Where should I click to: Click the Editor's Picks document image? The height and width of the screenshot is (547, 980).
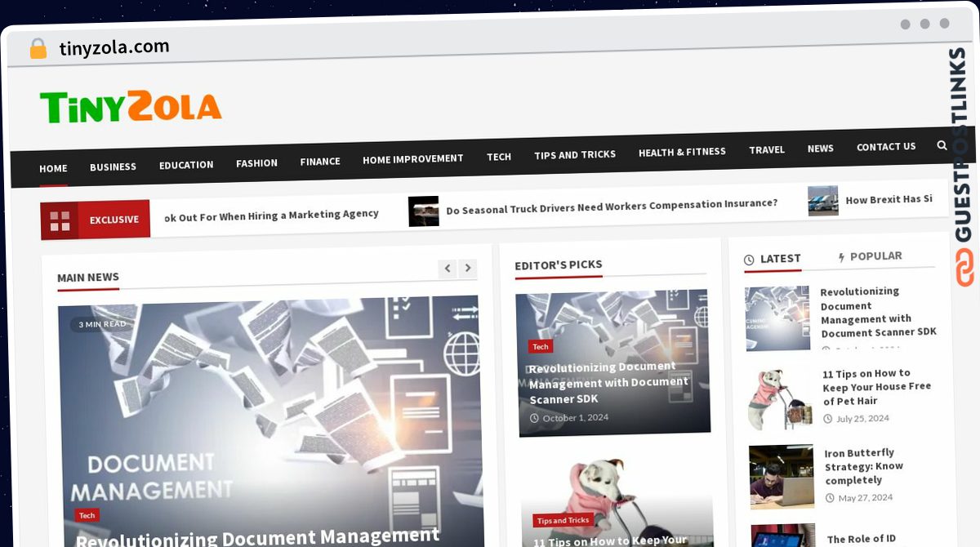click(x=612, y=362)
